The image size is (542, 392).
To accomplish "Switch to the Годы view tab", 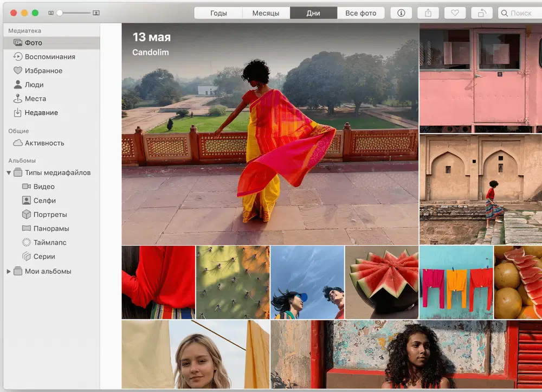I will click(218, 13).
